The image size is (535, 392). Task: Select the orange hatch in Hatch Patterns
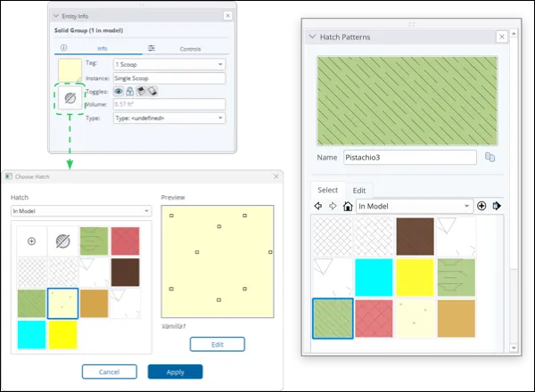[457, 319]
